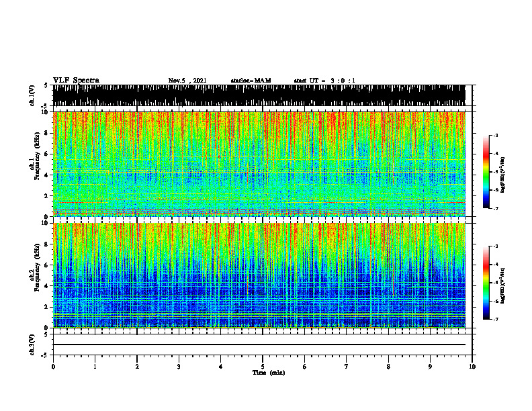Click the flat ch.3 voltage trace line
The height and width of the screenshot is (411, 532).
click(x=259, y=345)
